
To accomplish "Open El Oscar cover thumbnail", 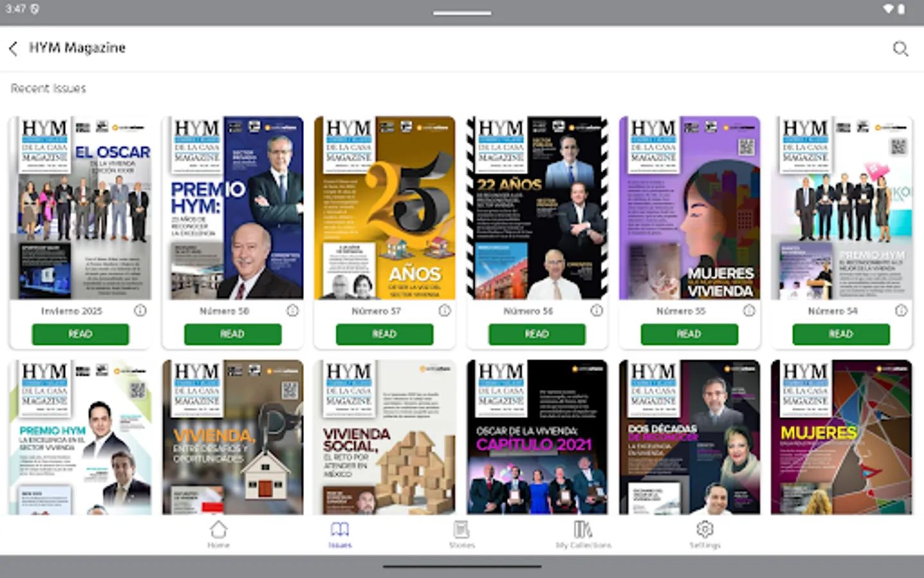I will [x=80, y=208].
